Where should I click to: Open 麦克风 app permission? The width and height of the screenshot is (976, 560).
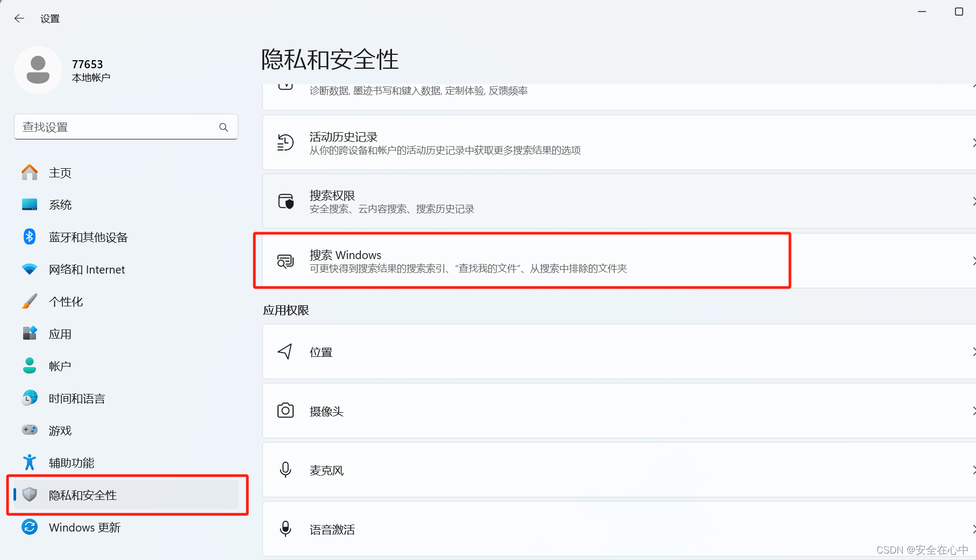tap(619, 470)
